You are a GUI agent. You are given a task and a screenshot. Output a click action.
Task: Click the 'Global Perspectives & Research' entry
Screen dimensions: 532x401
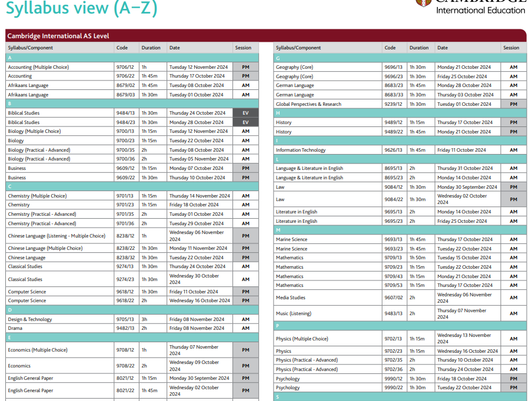click(308, 104)
